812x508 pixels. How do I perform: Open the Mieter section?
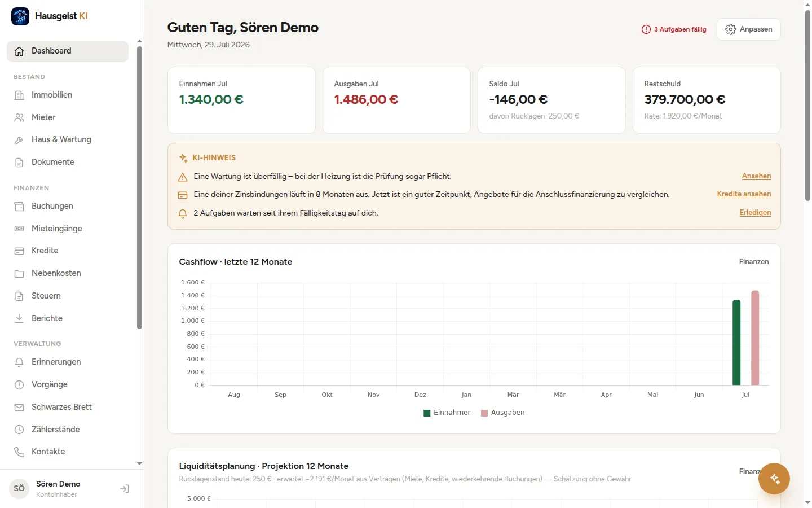click(68, 117)
